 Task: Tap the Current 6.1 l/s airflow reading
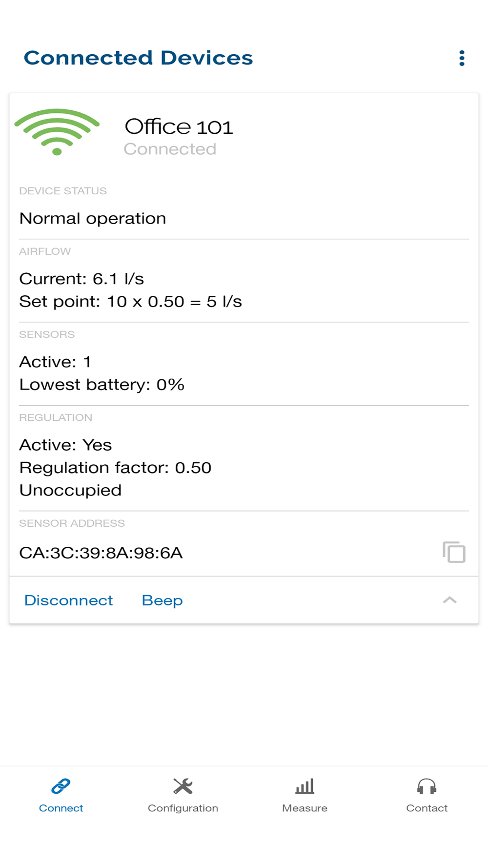[81, 279]
